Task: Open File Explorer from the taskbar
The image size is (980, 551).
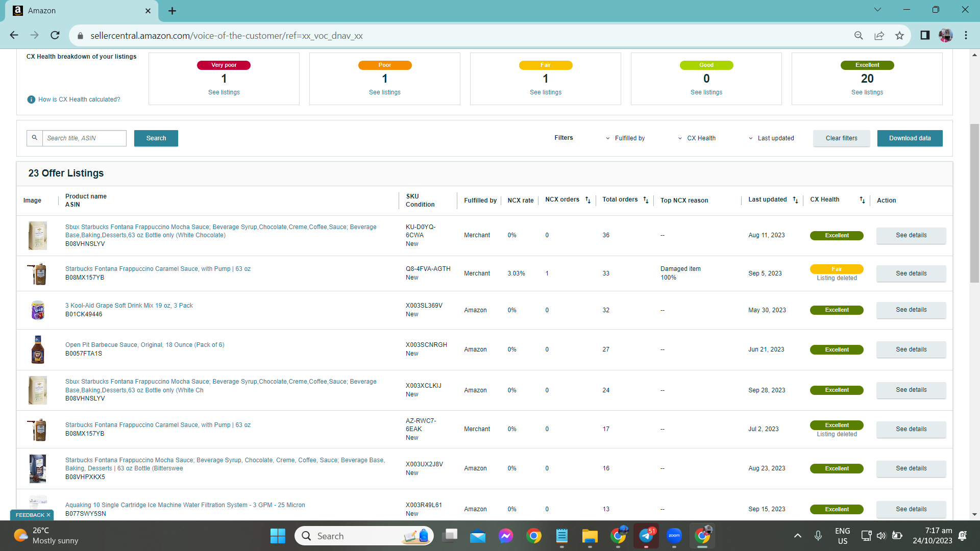Action: coord(590,536)
